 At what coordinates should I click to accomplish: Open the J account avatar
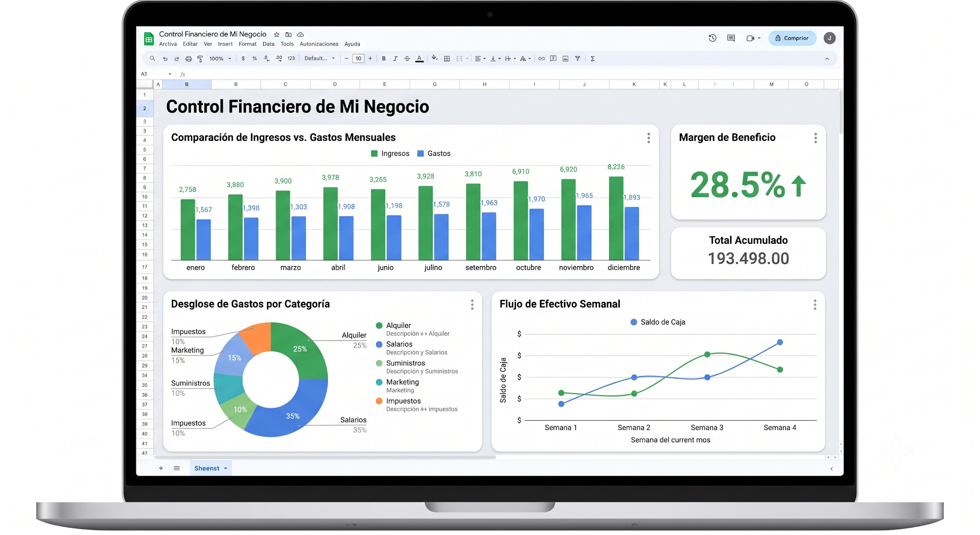click(830, 38)
